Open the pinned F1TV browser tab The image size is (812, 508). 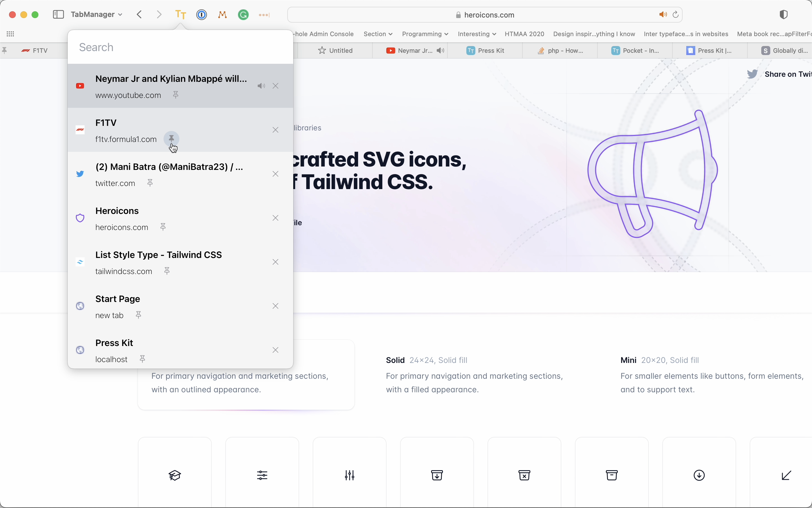[x=35, y=51]
